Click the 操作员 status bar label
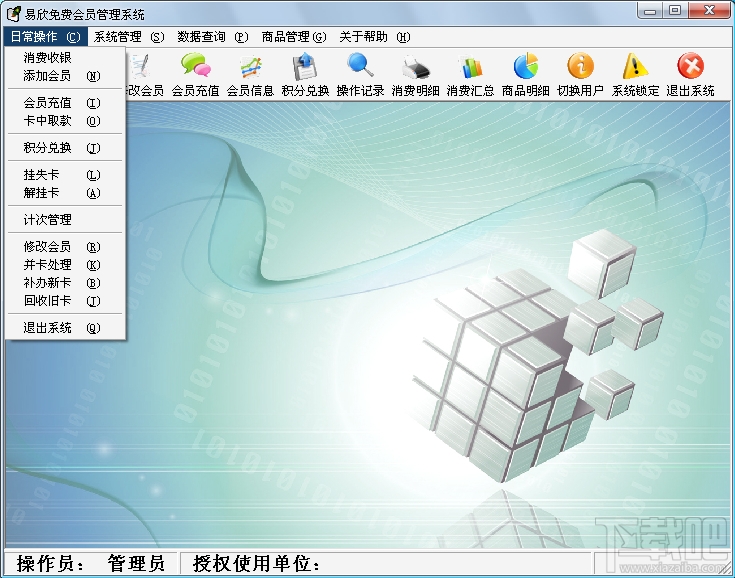735x578 pixels. pos(50,563)
